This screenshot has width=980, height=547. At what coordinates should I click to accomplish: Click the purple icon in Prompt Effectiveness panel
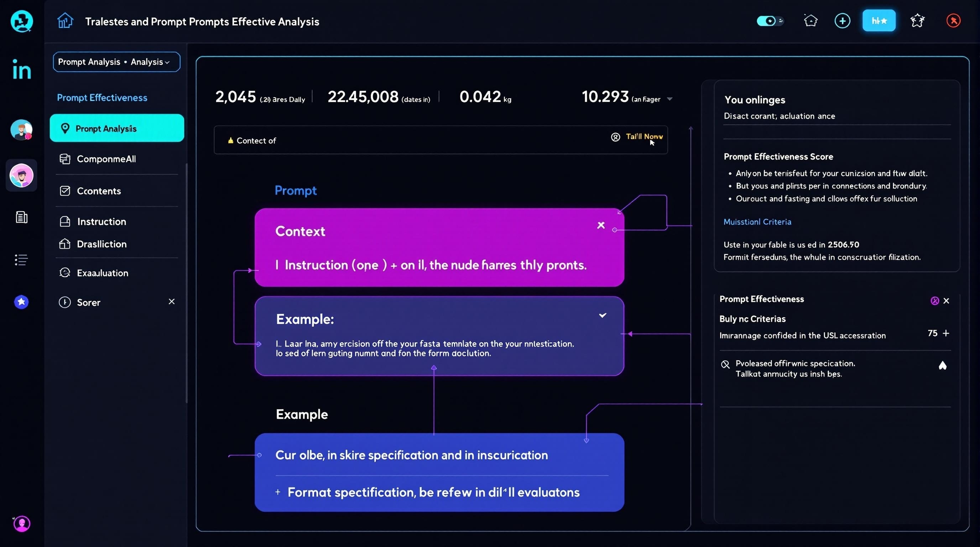click(x=934, y=301)
